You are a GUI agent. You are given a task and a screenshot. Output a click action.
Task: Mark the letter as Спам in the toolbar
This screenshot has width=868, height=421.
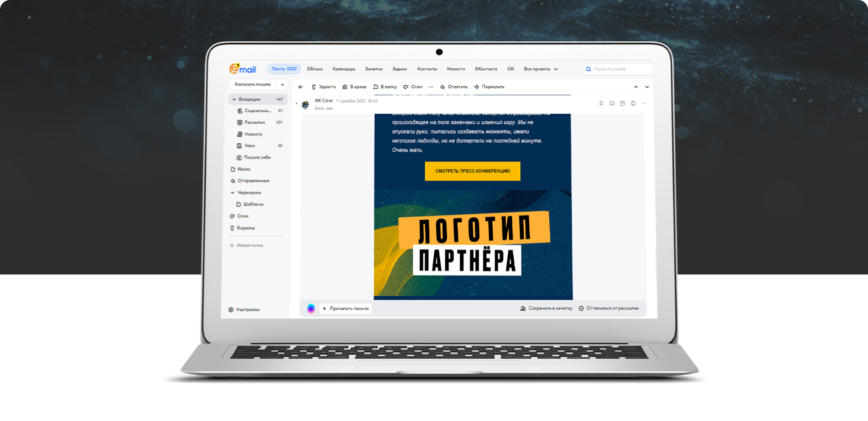coord(413,87)
